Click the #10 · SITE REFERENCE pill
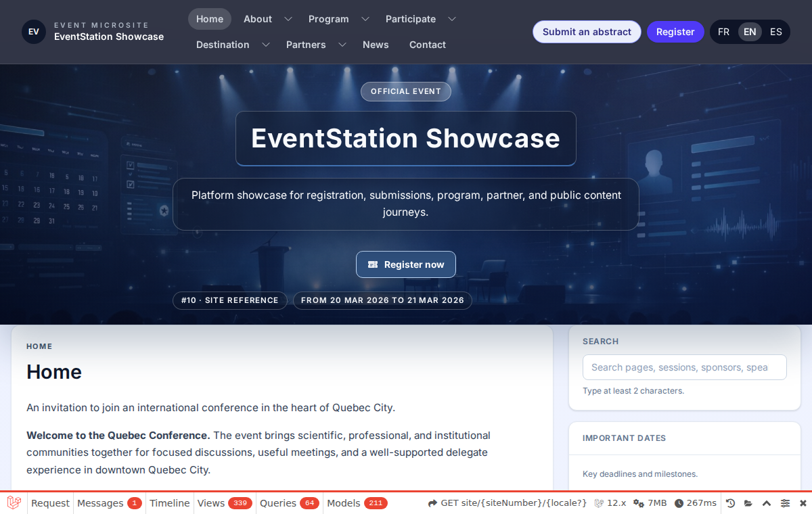Image resolution: width=812 pixels, height=514 pixels. [x=230, y=300]
